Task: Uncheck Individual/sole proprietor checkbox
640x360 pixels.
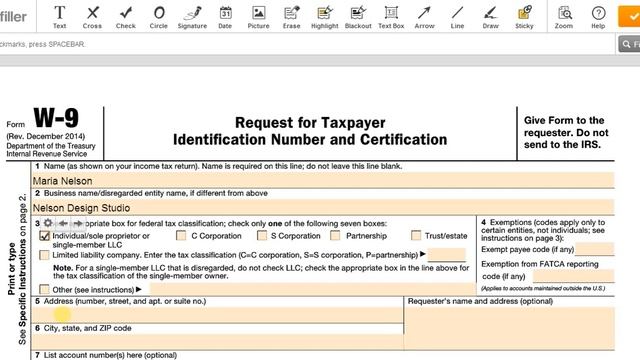Action: (44, 236)
